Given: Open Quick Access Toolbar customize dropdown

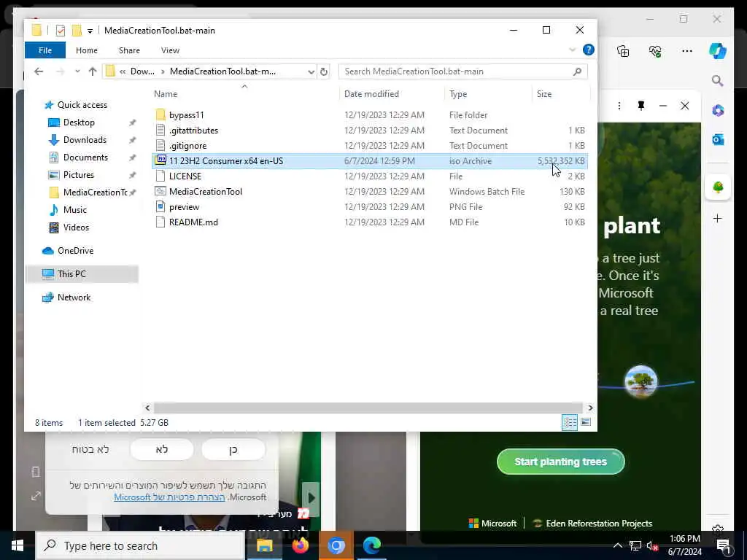Looking at the screenshot, I should (90, 31).
